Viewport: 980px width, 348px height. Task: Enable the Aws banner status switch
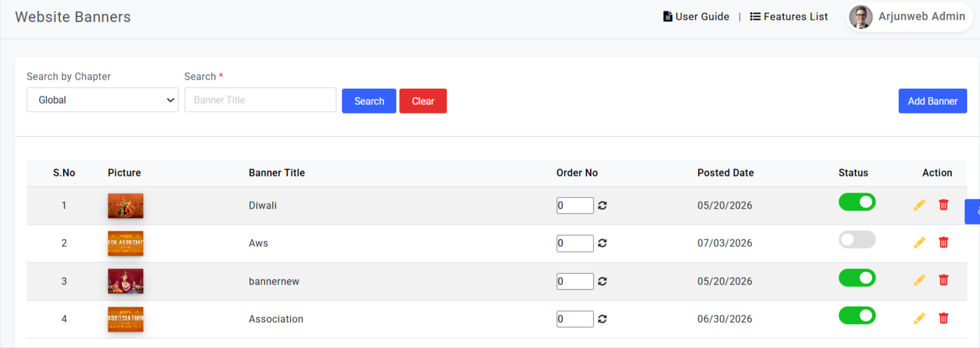[x=857, y=239]
